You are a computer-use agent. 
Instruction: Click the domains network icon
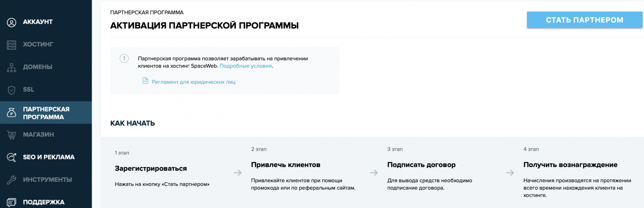pos(12,67)
